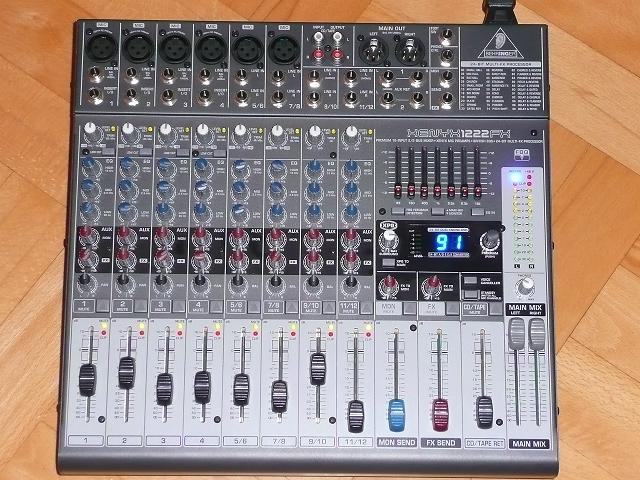Click the red FX SEND fader
This screenshot has height=480, width=640.
[x=440, y=415]
